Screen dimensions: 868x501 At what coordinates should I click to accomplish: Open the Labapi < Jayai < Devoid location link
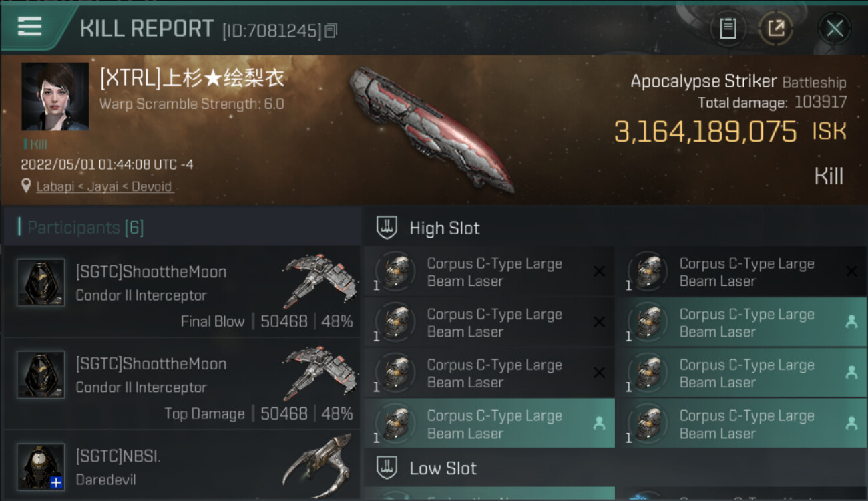click(x=104, y=186)
